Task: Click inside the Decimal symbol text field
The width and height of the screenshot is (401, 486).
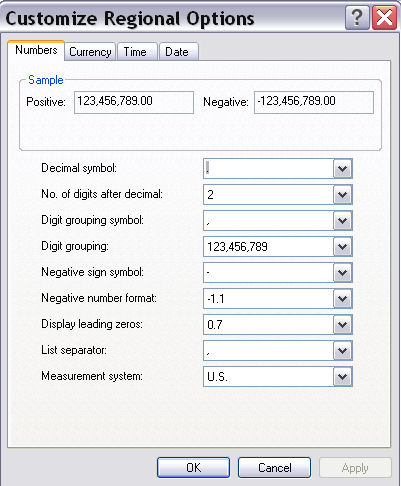Action: click(x=268, y=169)
